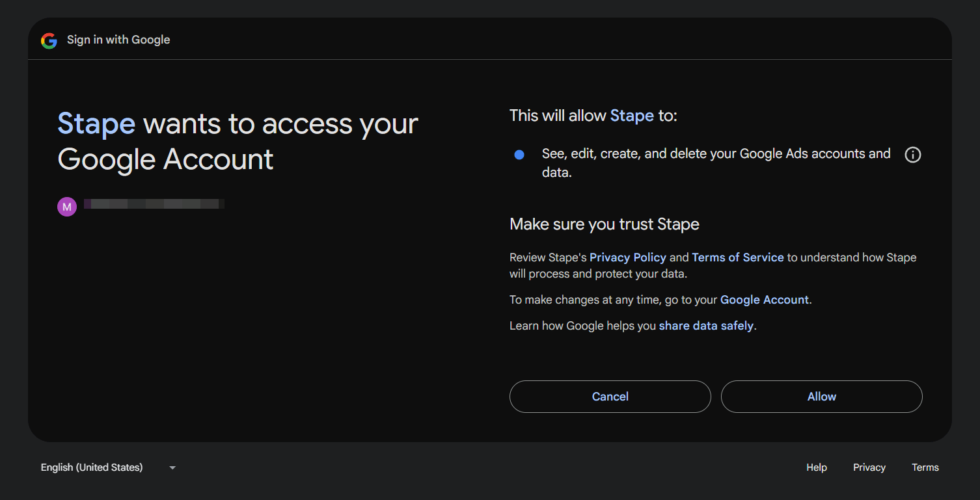Viewport: 980px width, 500px height.
Task: Click the blue bullet beside the permission
Action: pos(519,155)
